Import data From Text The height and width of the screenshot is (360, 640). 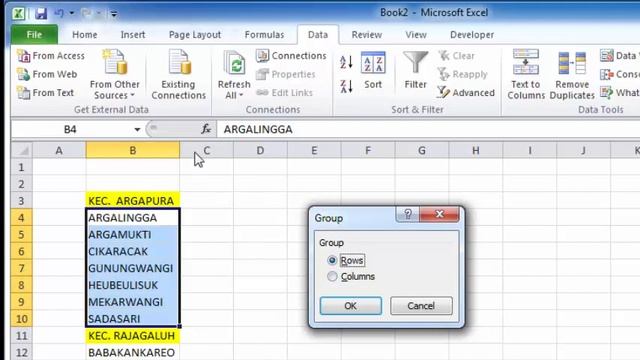(x=46, y=93)
